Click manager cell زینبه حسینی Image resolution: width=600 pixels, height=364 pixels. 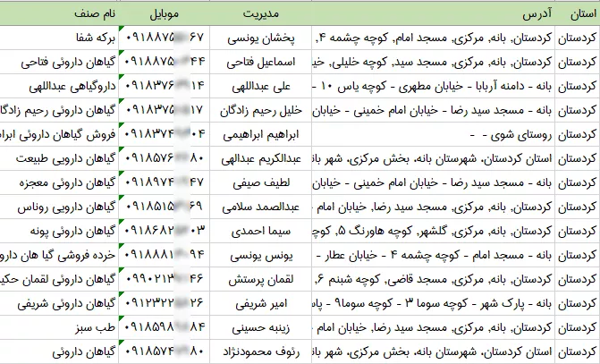261,327
